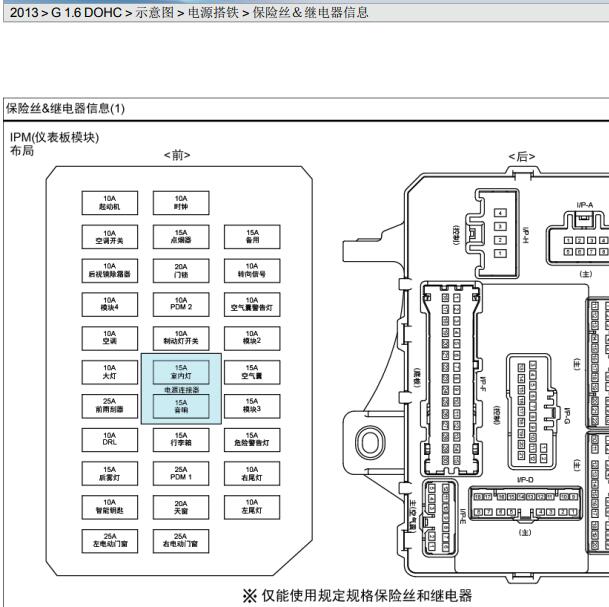Click the <后> rear view label

(x=522, y=157)
